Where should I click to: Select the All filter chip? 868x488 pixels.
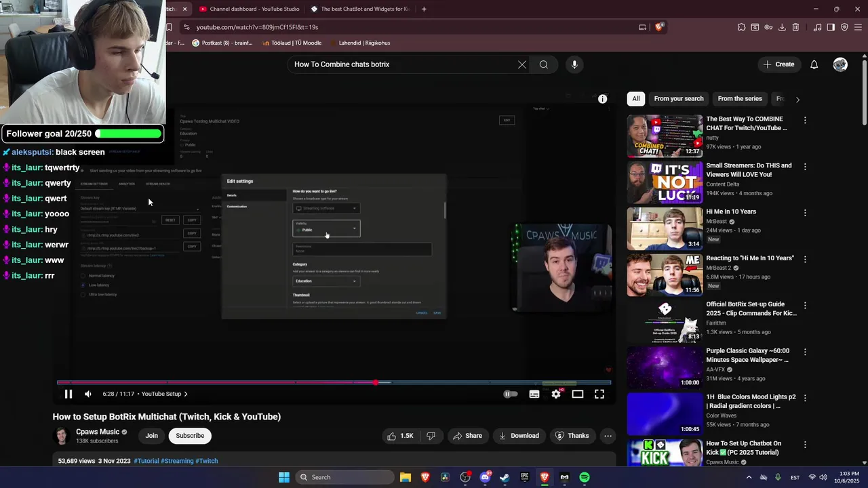[636, 99]
